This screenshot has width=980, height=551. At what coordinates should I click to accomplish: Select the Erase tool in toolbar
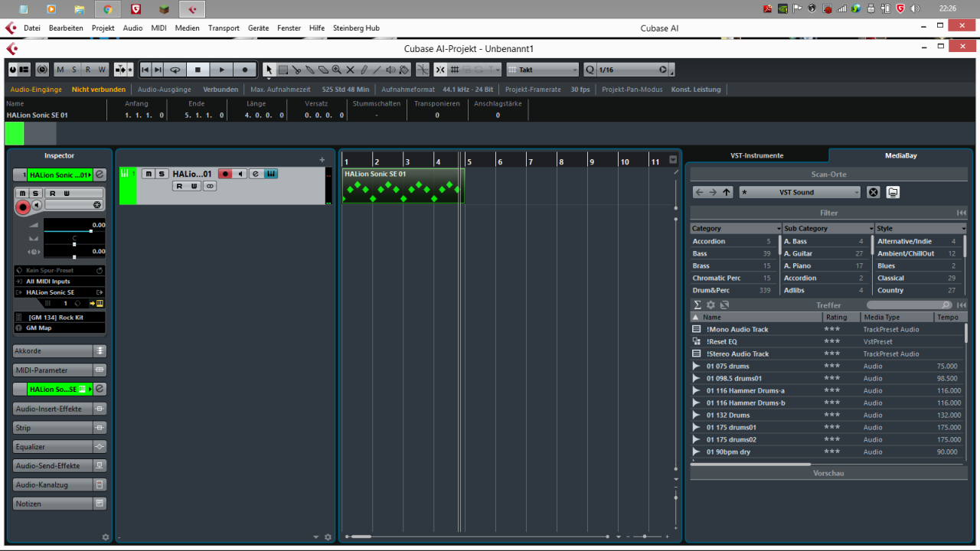(x=323, y=70)
